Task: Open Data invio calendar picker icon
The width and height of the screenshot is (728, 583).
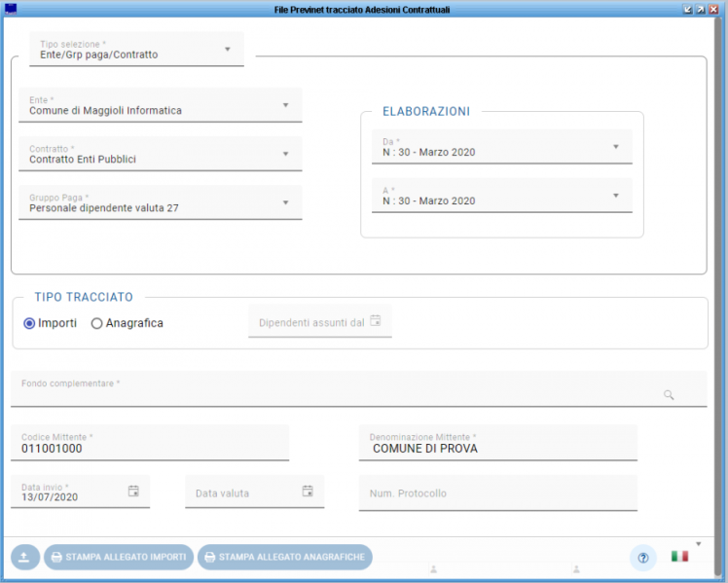Action: [x=133, y=492]
